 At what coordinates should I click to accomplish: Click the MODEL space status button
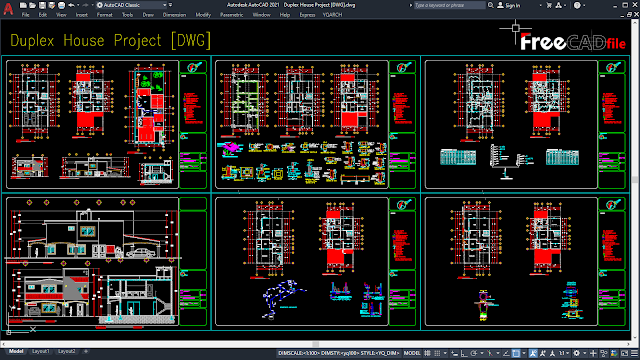pyautogui.click(x=412, y=353)
